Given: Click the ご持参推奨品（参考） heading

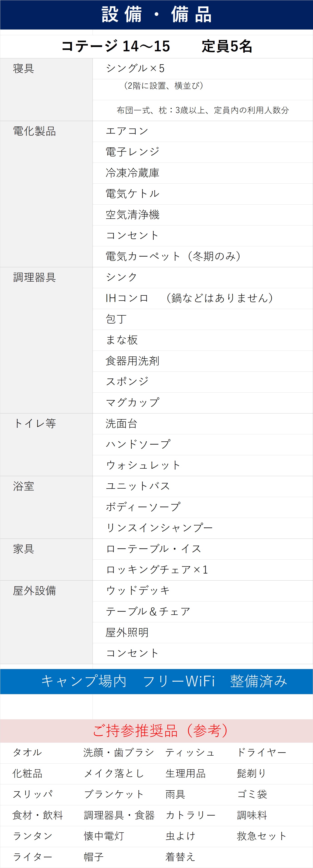Looking at the screenshot, I should [x=161, y=730].
